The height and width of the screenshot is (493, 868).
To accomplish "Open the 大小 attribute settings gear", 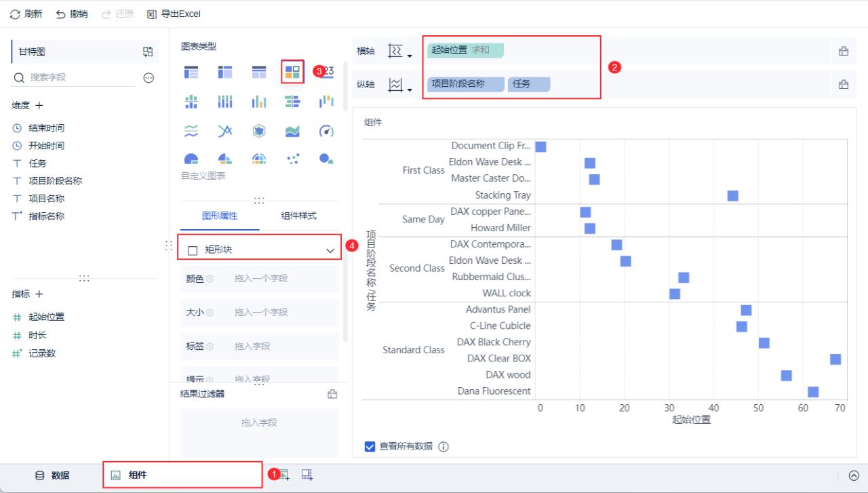I will [x=210, y=313].
